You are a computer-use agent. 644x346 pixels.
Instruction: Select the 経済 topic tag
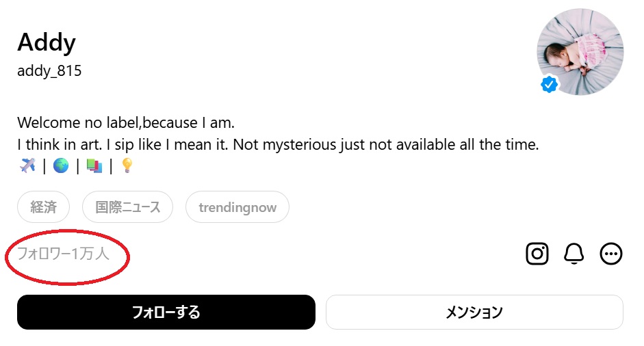coord(44,207)
